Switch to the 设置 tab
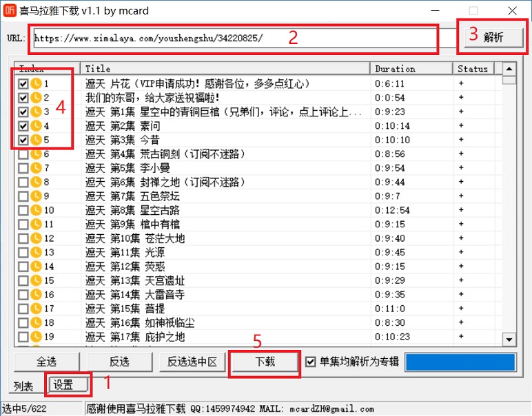 point(68,385)
